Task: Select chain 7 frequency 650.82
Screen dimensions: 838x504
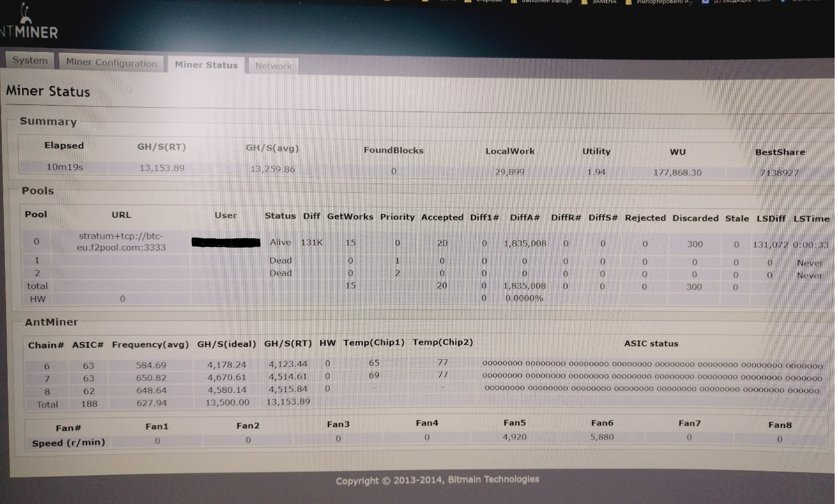Action: click(x=151, y=377)
